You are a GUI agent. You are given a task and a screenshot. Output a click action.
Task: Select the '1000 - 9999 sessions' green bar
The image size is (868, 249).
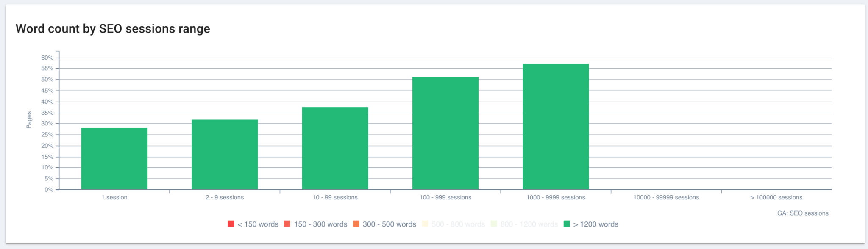pos(556,127)
